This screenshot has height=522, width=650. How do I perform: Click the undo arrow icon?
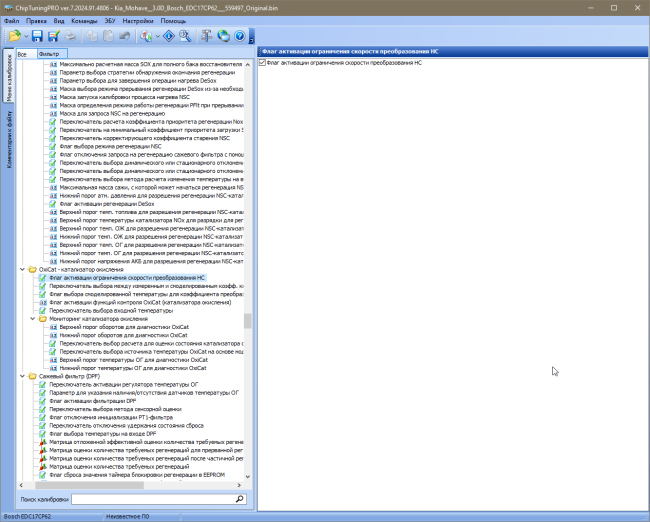[x=124, y=36]
